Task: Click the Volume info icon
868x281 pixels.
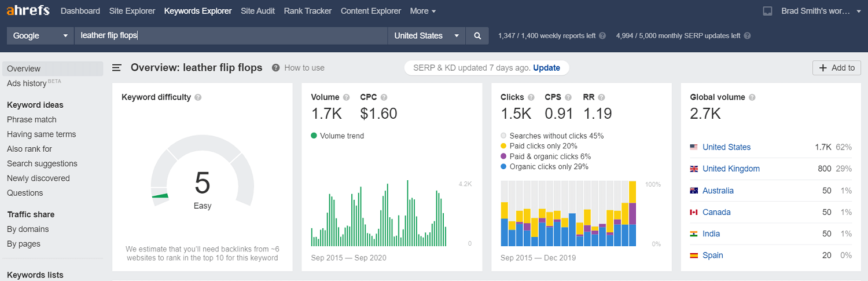Action: point(347,97)
